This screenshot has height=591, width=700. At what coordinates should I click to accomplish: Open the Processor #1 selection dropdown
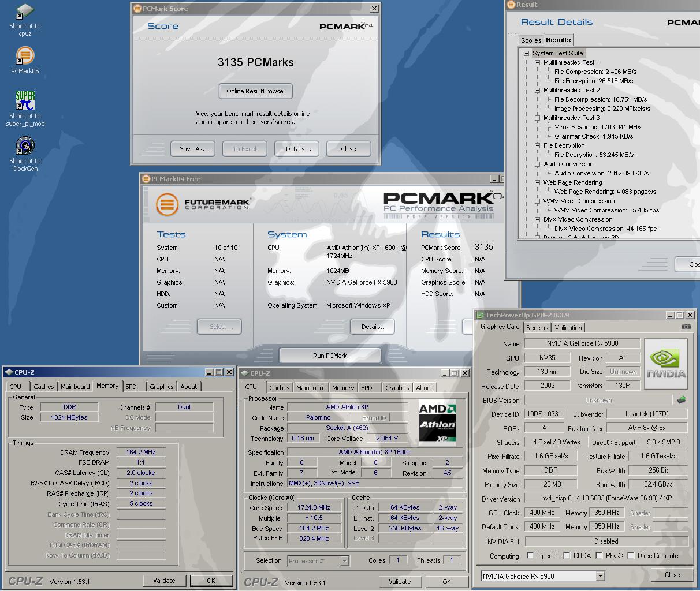click(x=344, y=560)
